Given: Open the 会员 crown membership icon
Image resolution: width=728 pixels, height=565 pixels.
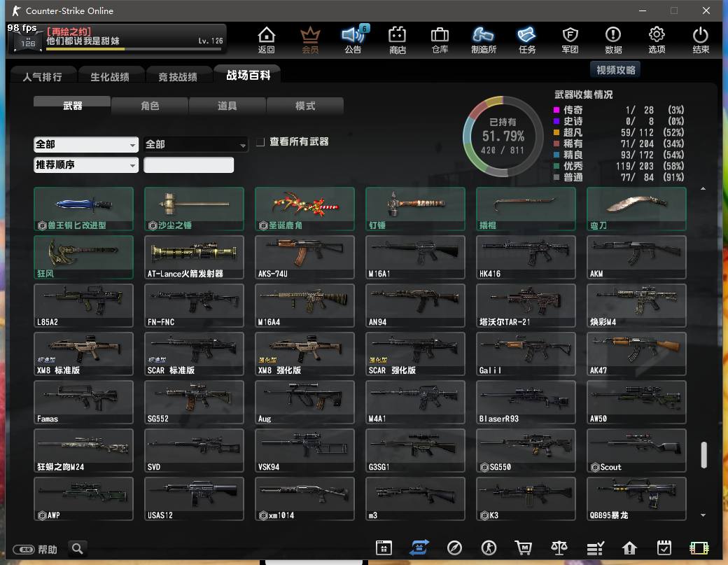Looking at the screenshot, I should [x=310, y=40].
